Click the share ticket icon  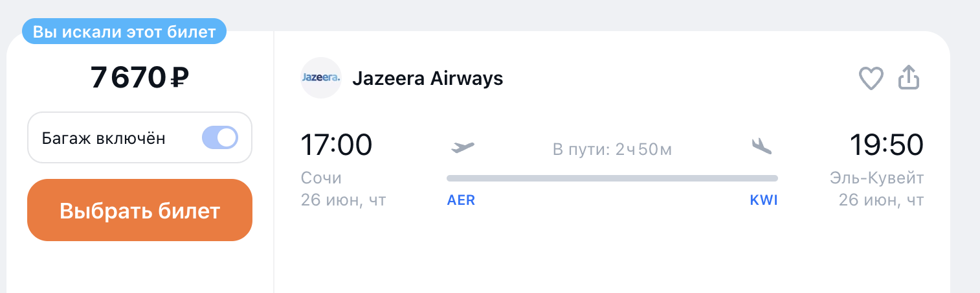pyautogui.click(x=909, y=78)
